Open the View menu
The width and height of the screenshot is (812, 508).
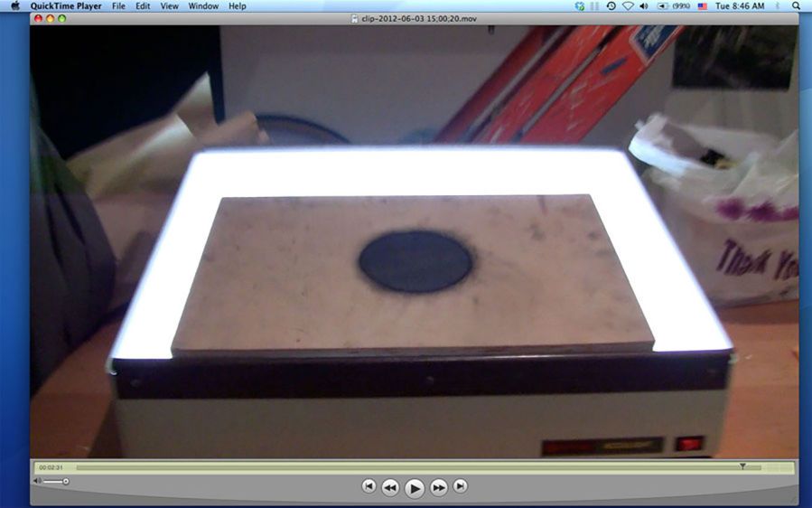click(170, 6)
